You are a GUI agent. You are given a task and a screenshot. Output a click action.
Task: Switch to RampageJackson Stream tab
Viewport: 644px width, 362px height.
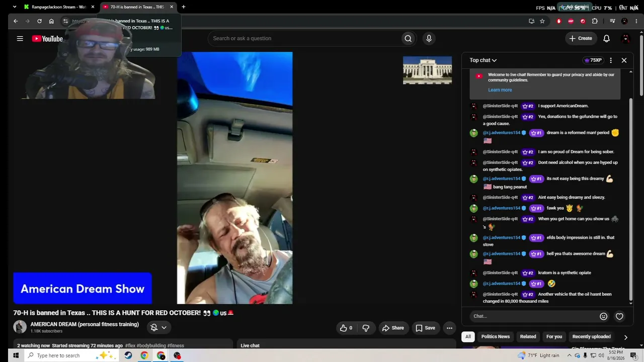point(59,7)
